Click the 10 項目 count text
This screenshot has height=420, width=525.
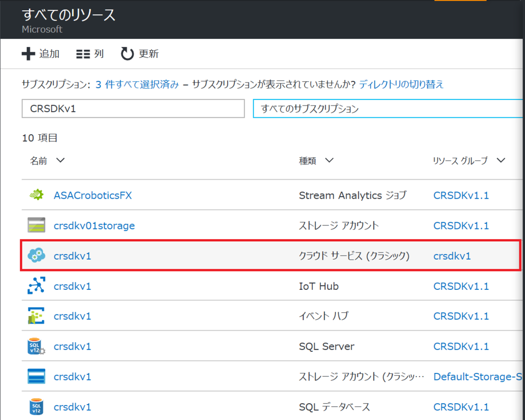click(40, 138)
